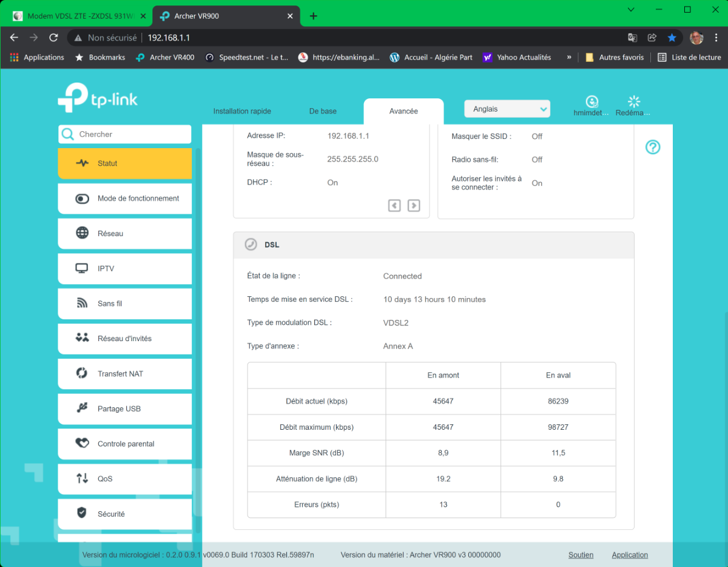Click the account logout icon
Viewport: 728px width, 567px height.
click(x=591, y=102)
